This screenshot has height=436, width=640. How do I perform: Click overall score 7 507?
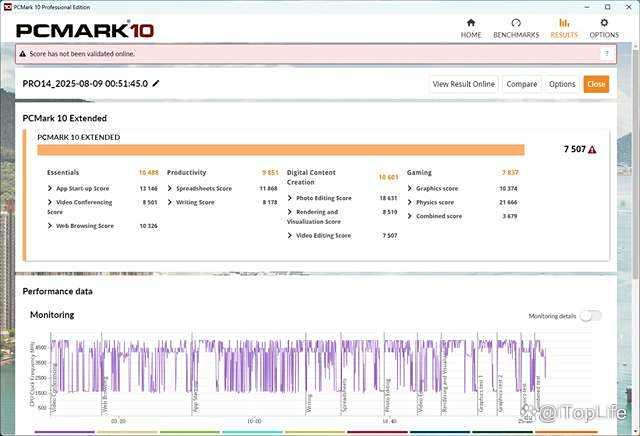point(575,149)
